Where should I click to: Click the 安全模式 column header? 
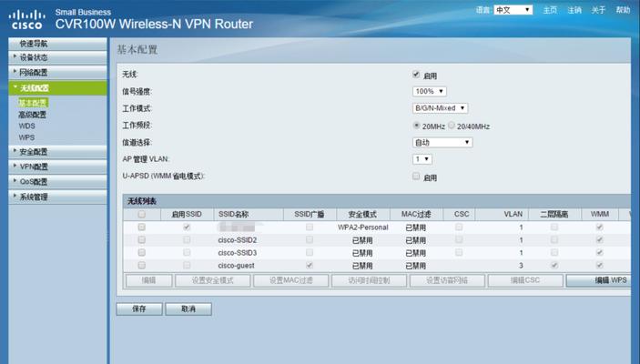point(362,214)
